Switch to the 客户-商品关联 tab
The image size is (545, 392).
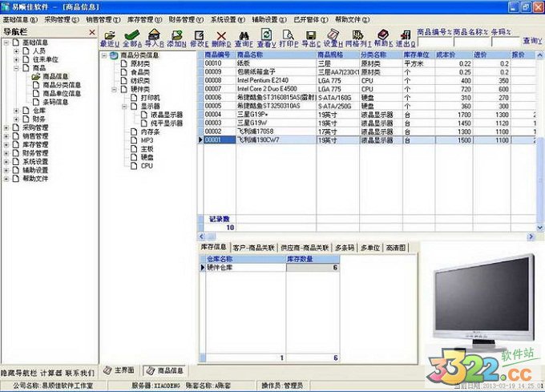tap(254, 248)
